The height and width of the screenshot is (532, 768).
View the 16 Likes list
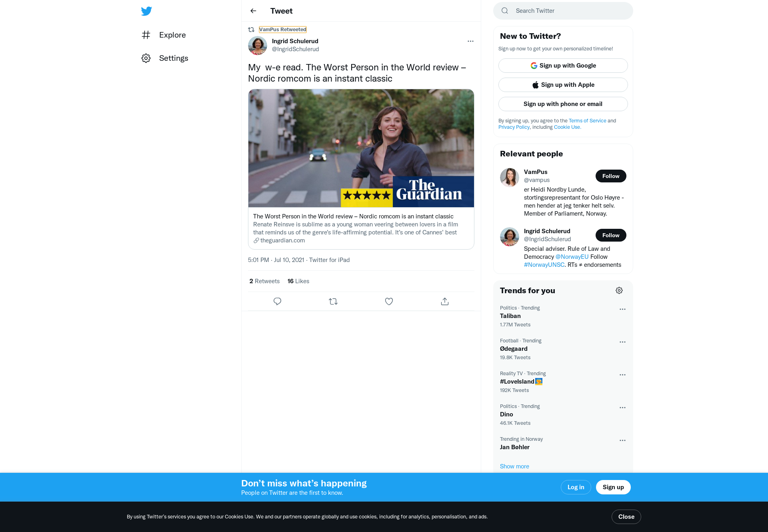pyautogui.click(x=298, y=281)
